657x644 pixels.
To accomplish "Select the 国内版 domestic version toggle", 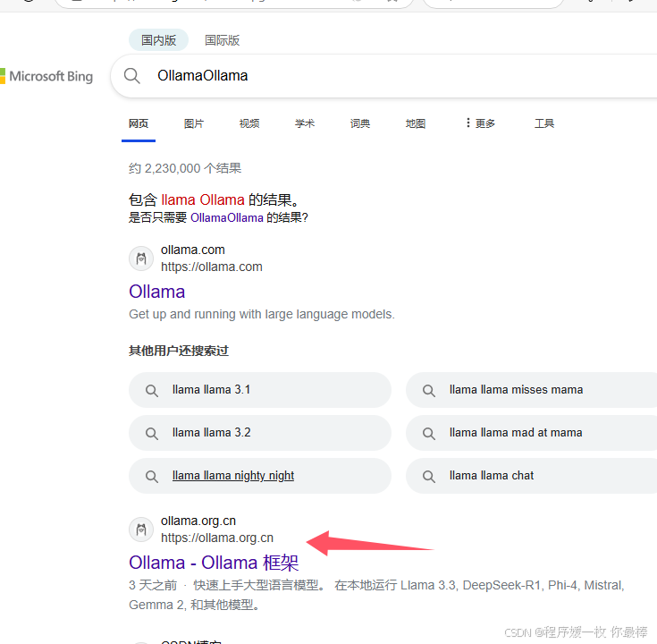I will 158,40.
